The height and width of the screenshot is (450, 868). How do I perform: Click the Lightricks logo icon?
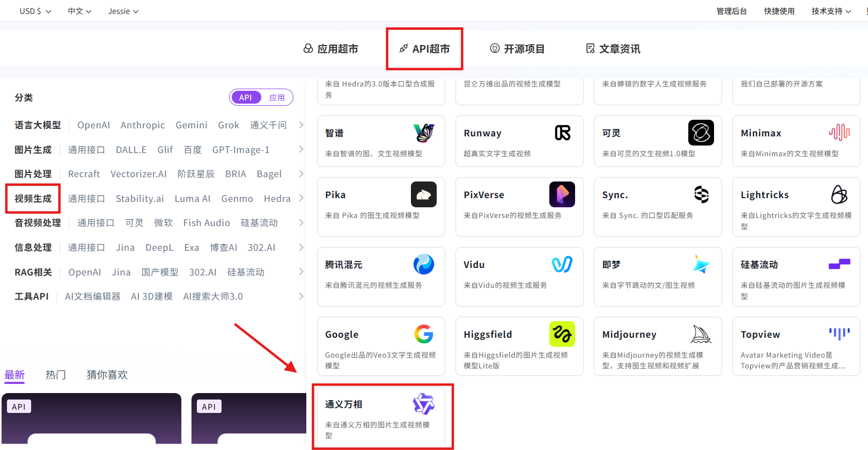point(839,194)
